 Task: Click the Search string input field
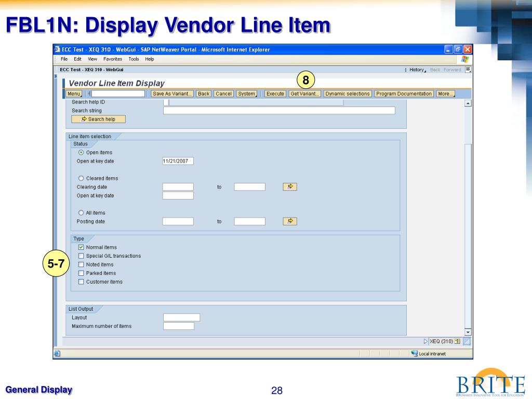point(279,110)
